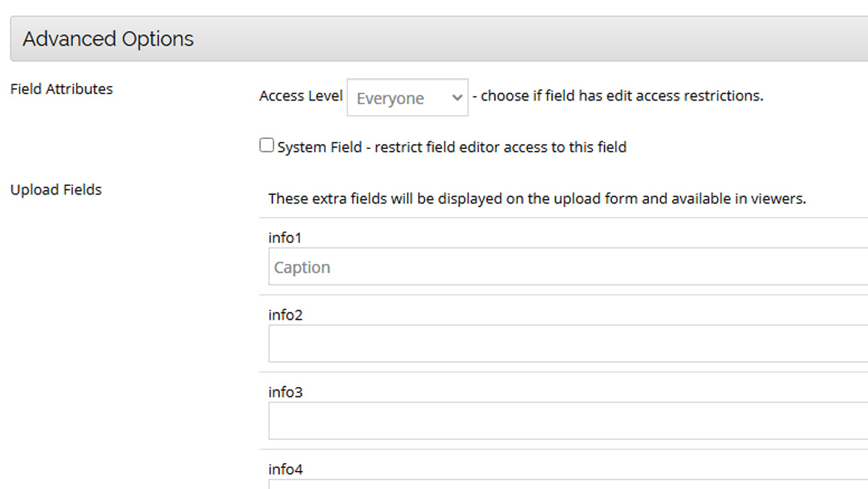Click the 'Field Attributes' row label
This screenshot has height=489, width=868.
point(61,89)
